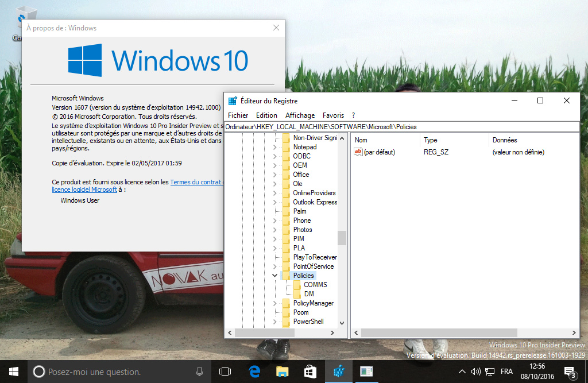Select the Poom key label
Viewport: 588px width, 383px height.
(x=301, y=312)
